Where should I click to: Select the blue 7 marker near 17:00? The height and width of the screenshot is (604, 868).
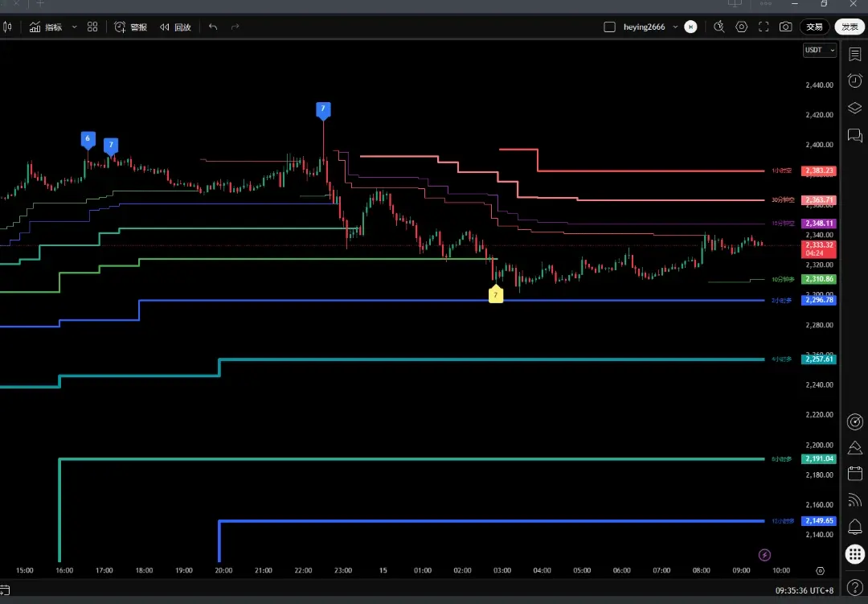tap(111, 146)
